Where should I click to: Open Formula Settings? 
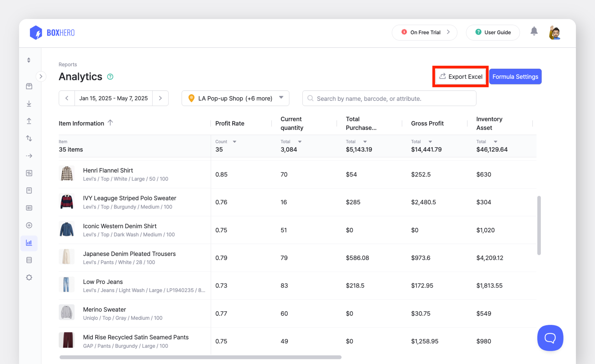[515, 77]
